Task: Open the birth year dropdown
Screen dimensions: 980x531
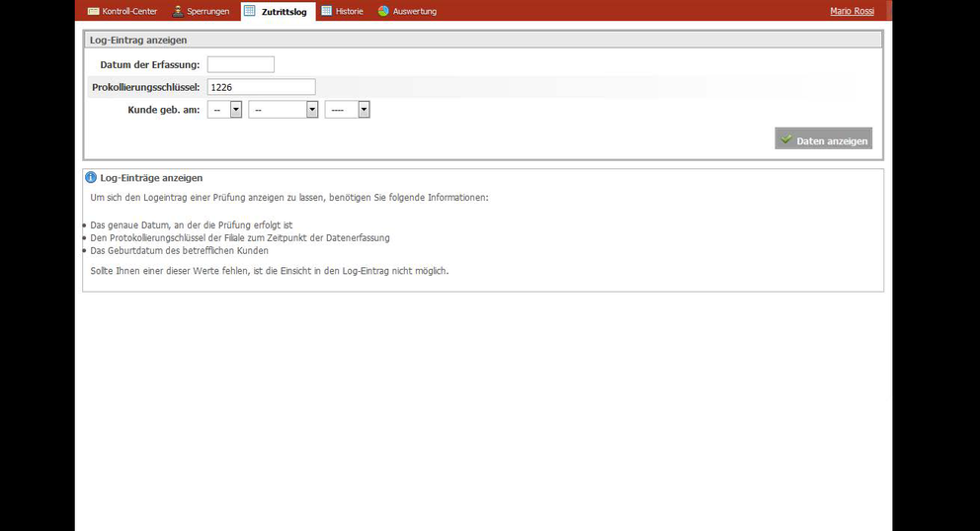Action: [x=348, y=110]
